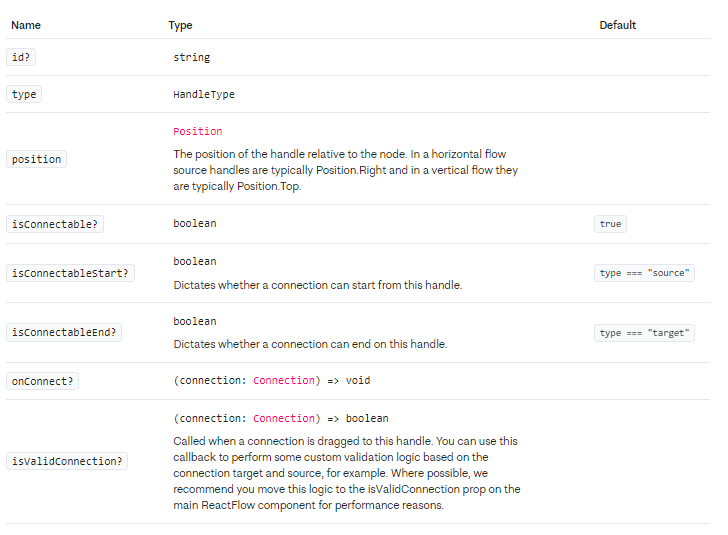Click the type === "target" default badge

click(644, 333)
